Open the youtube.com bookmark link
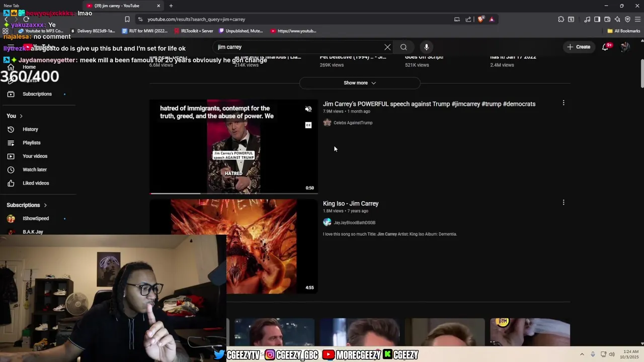This screenshot has height=362, width=644. point(293,31)
